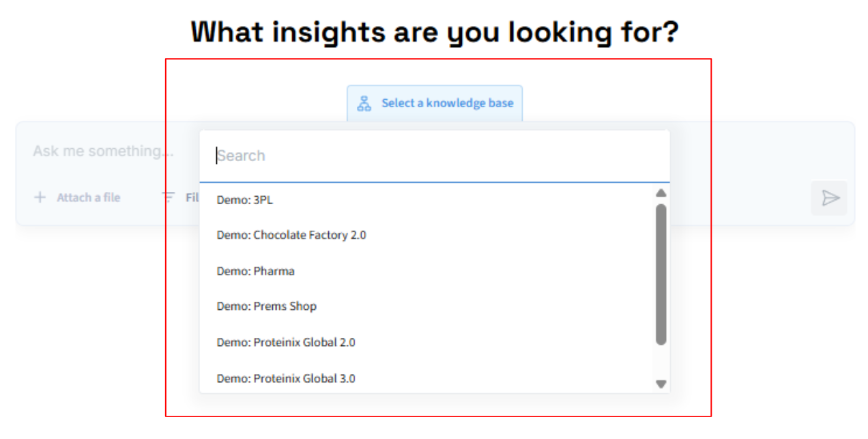Open the filter lines icon
868x439 pixels.
(x=168, y=197)
